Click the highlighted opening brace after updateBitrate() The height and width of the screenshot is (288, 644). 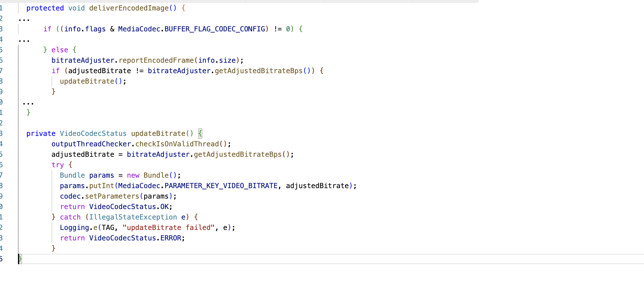click(x=200, y=134)
